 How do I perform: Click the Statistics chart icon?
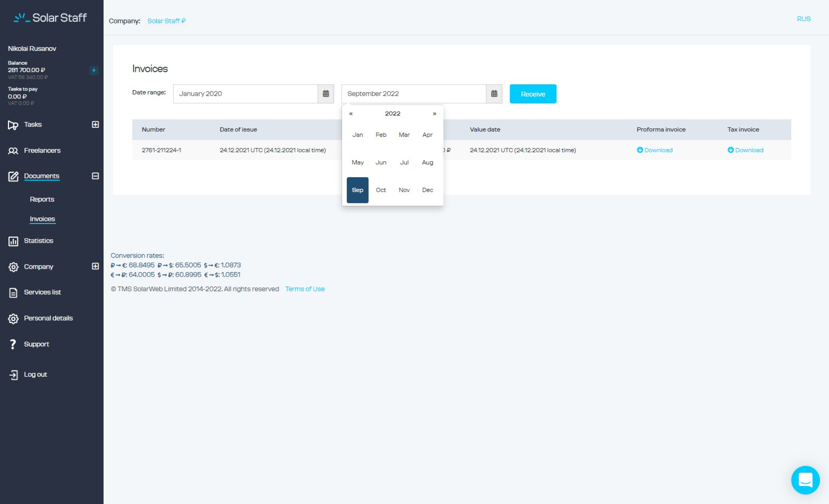[x=13, y=241]
